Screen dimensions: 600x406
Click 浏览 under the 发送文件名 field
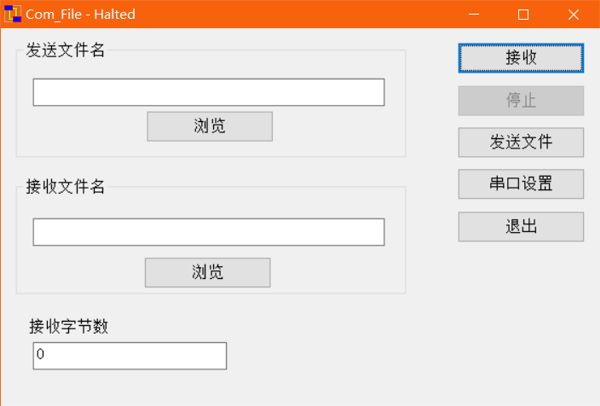(x=209, y=126)
